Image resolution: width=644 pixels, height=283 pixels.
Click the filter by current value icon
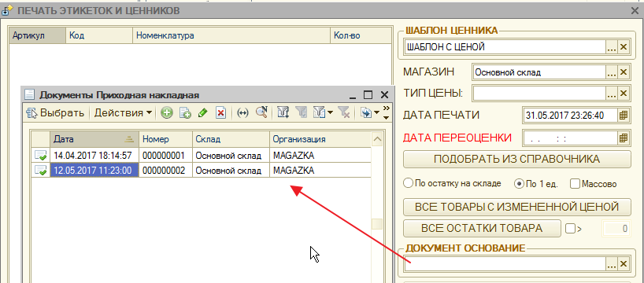tap(302, 112)
